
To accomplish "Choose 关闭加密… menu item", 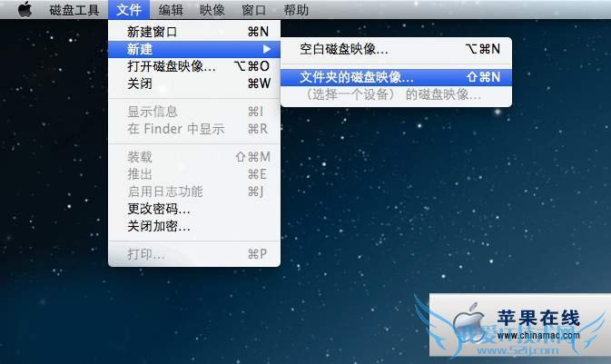I will click(x=194, y=226).
